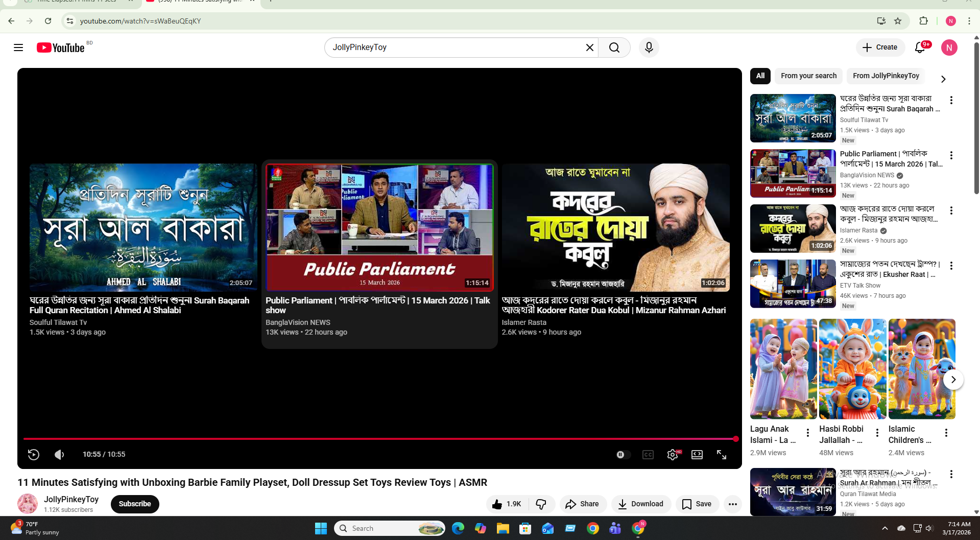Show the next Shorts with the arrow
This screenshot has height=540, width=980.
tap(953, 380)
